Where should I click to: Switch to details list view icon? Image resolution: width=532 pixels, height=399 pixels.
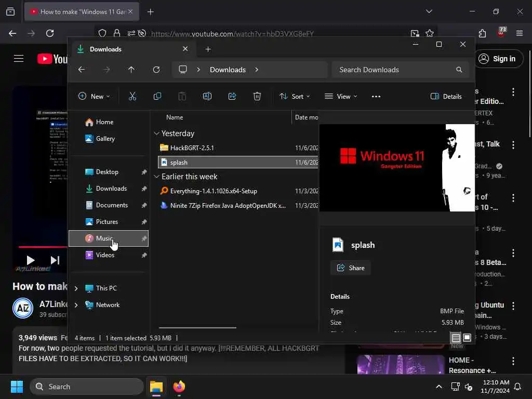[x=456, y=338]
